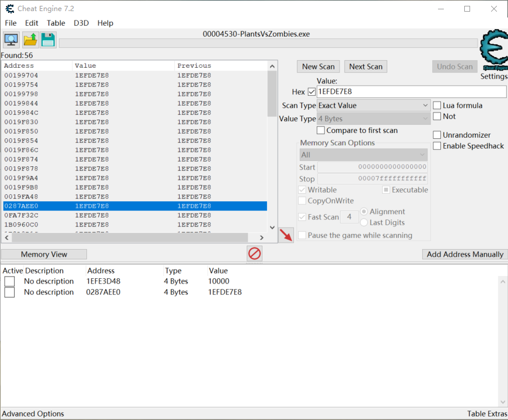Click the scan progress bar
The width and height of the screenshot is (508, 420).
[x=268, y=43]
